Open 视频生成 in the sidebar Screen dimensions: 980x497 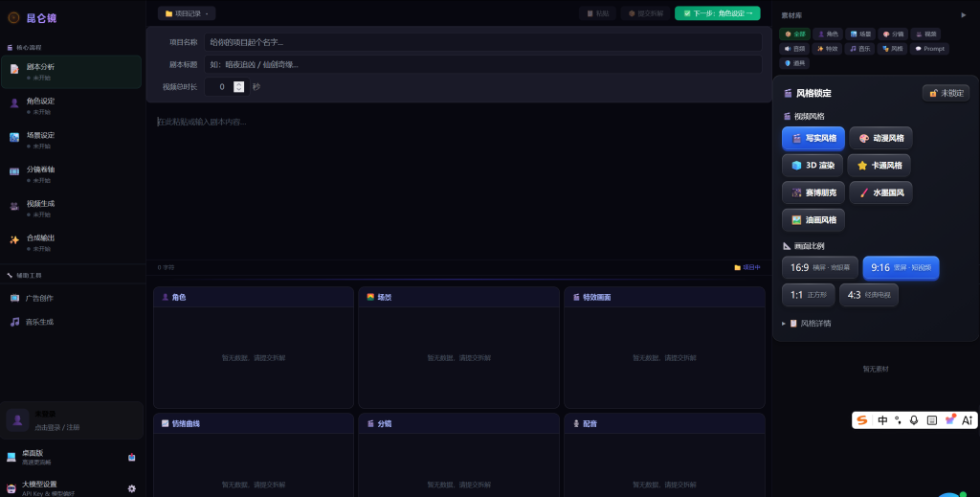[71, 208]
